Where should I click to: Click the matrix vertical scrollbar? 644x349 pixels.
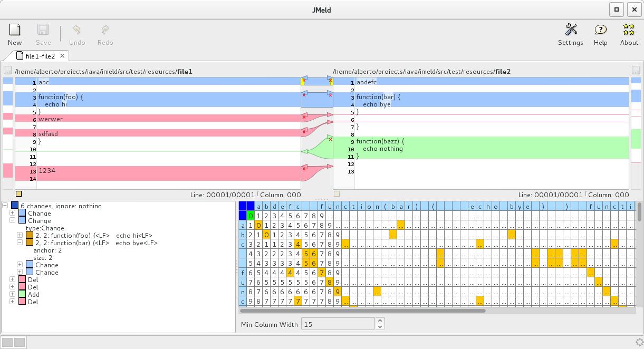[639, 212]
